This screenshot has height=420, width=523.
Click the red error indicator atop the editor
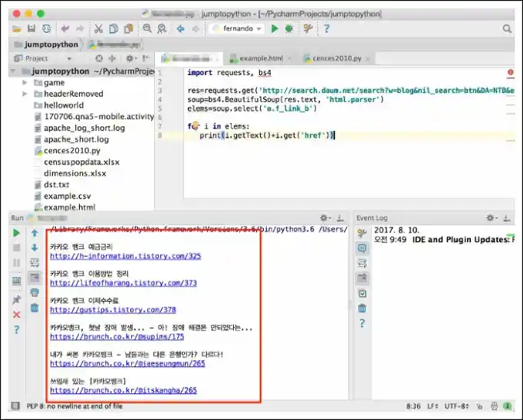(510, 72)
